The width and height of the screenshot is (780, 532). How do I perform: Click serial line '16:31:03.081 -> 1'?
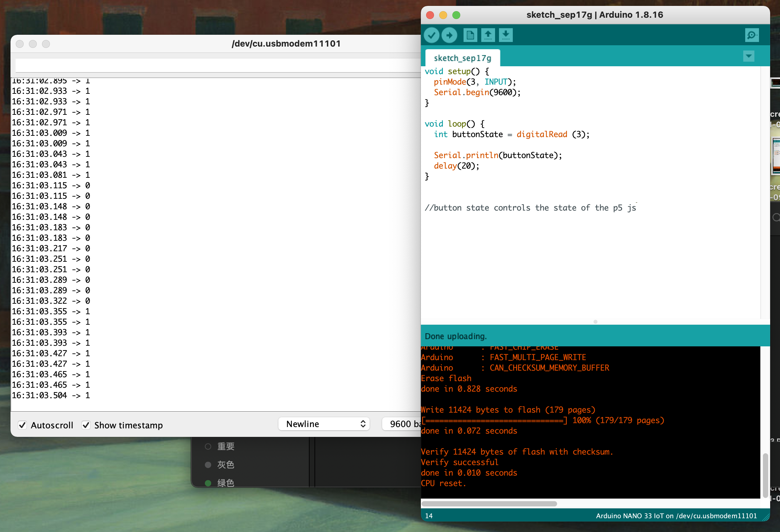click(51, 175)
